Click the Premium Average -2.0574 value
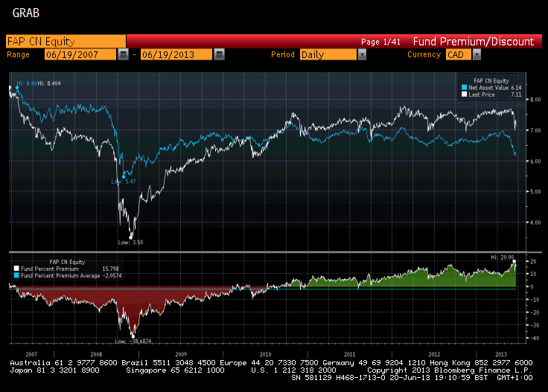548x392 pixels. [x=112, y=275]
